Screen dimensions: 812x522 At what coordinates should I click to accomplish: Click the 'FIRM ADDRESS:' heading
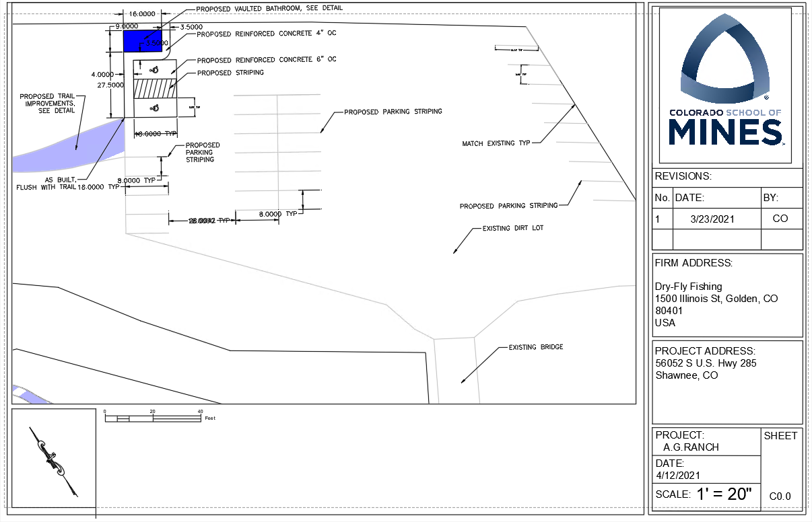tap(693, 263)
